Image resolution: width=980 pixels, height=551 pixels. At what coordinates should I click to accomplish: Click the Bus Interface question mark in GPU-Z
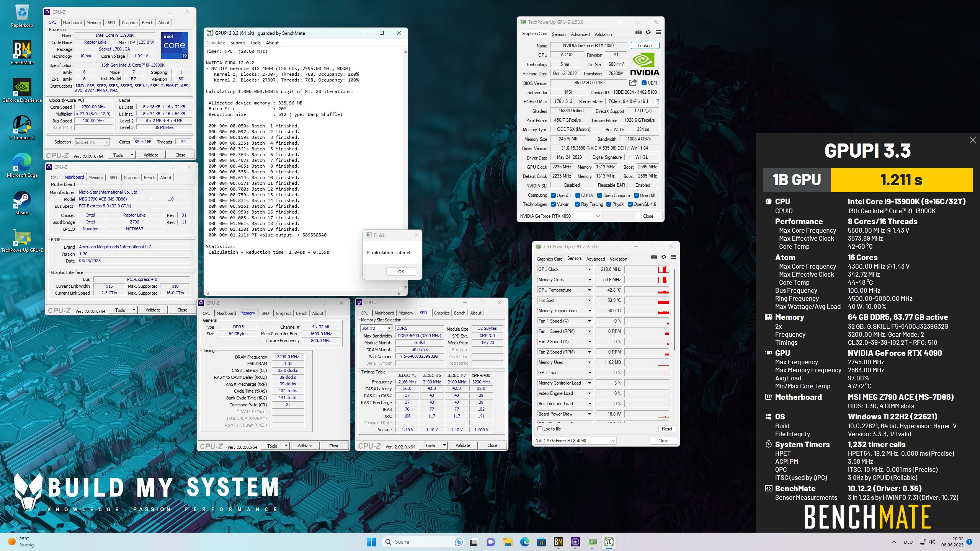(658, 101)
